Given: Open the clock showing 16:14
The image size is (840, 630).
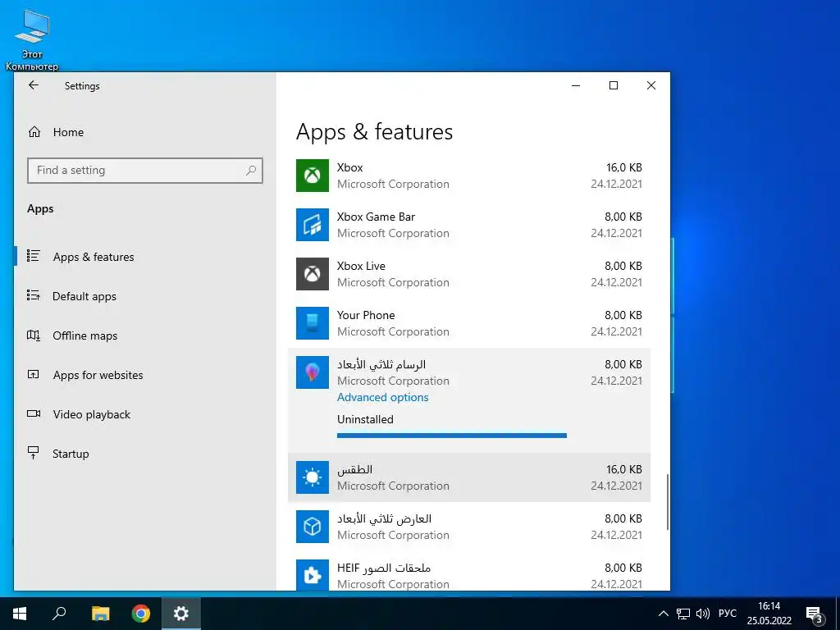Looking at the screenshot, I should click(x=769, y=614).
